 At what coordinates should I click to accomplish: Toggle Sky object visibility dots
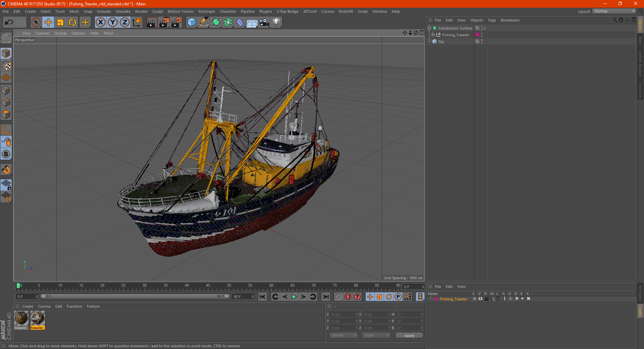click(482, 42)
